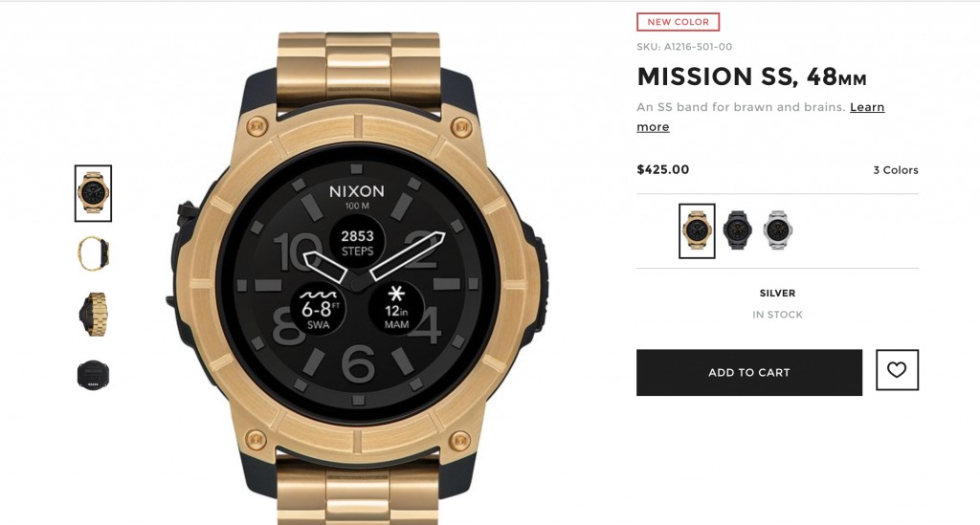Viewport: 980px width, 525px height.
Task: Click the MISSION SS, 48MM product title
Action: click(751, 77)
